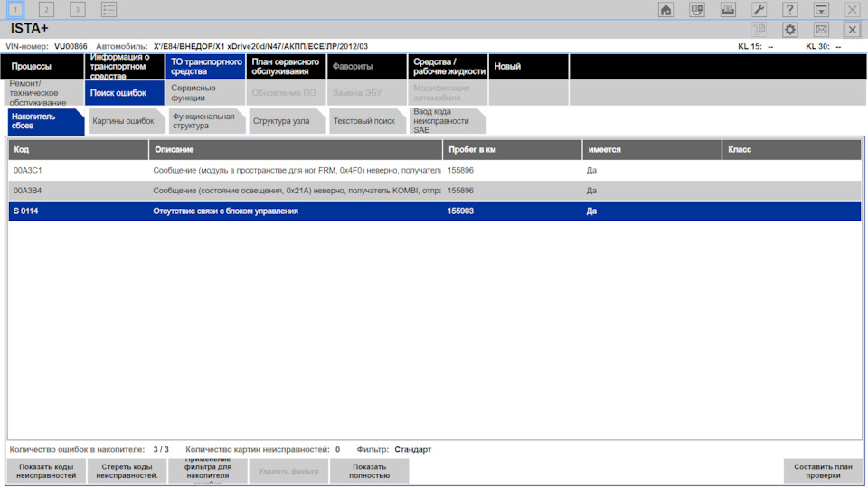Select fault code row S 0114
The height and width of the screenshot is (488, 868).
(435, 211)
